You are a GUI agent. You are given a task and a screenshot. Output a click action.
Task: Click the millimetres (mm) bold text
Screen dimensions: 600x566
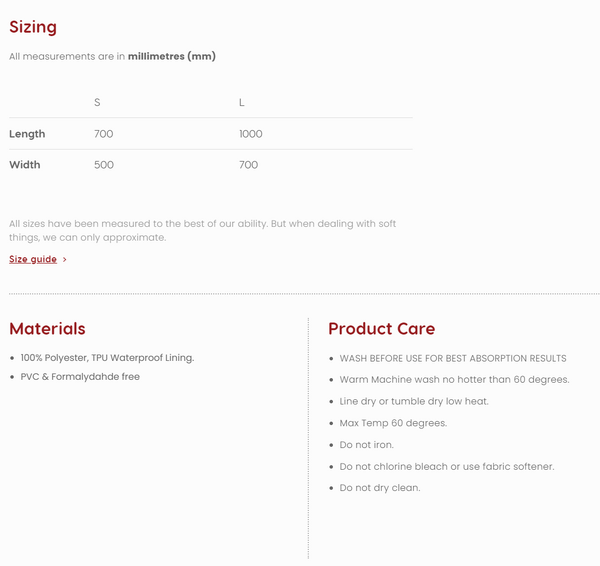(172, 56)
